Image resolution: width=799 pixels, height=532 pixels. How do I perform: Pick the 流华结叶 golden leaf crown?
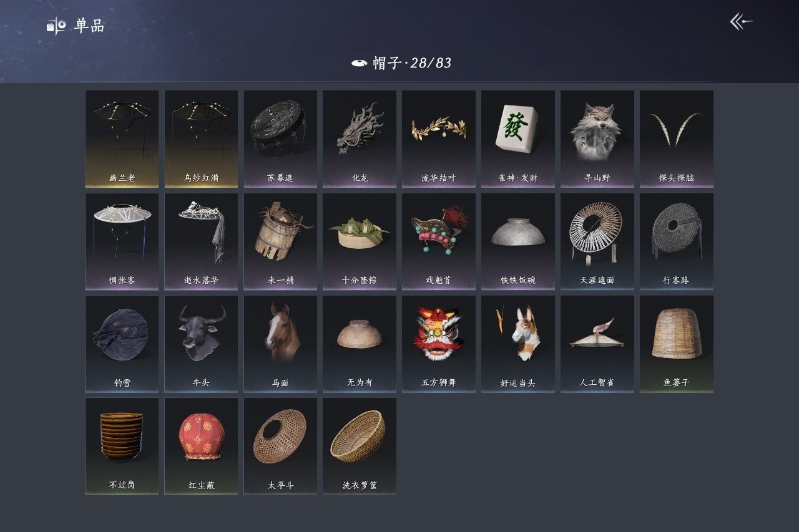point(438,138)
